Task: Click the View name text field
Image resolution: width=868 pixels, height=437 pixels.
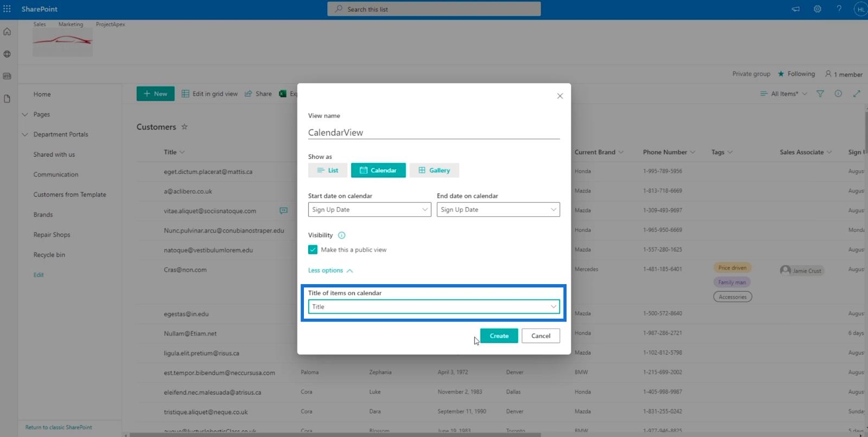Action: [434, 132]
